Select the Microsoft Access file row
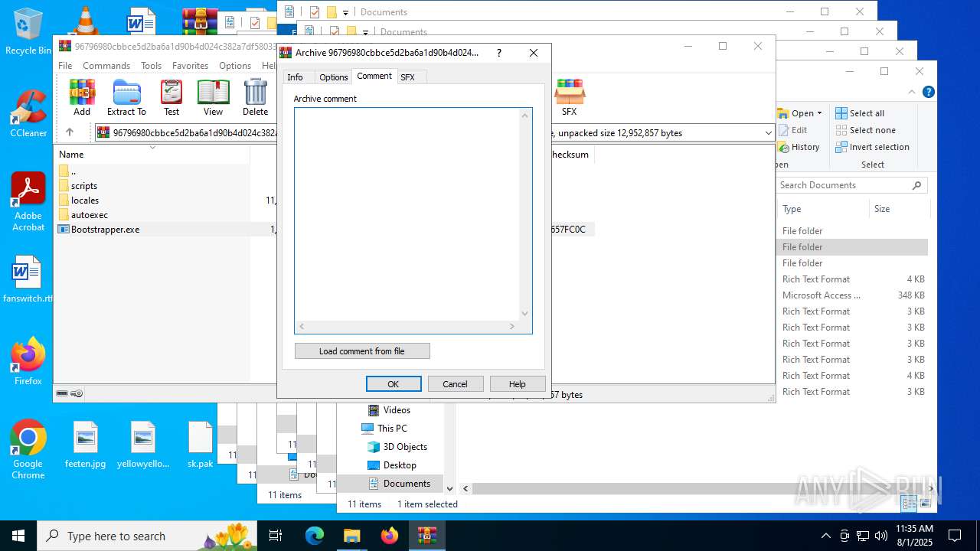Screen dimensions: 980x551 pos(853,295)
